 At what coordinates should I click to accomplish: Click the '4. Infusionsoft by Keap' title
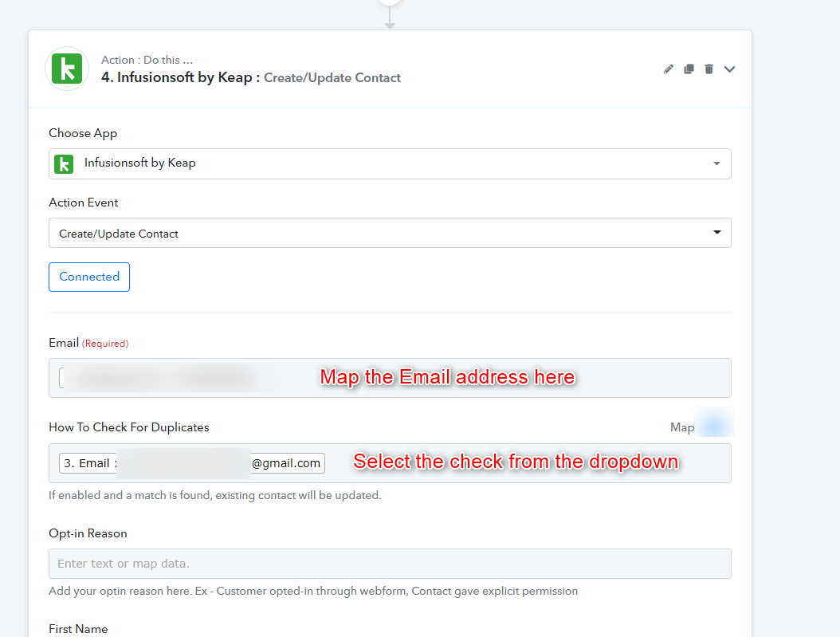(181, 77)
